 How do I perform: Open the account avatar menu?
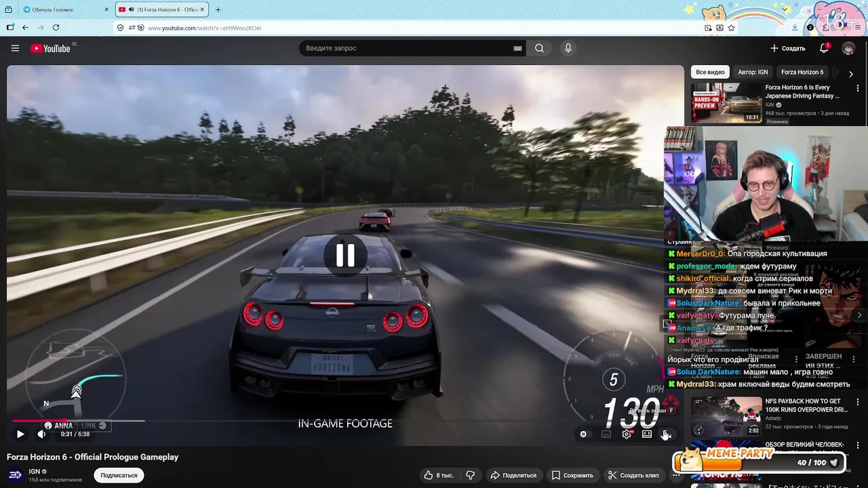coord(848,48)
